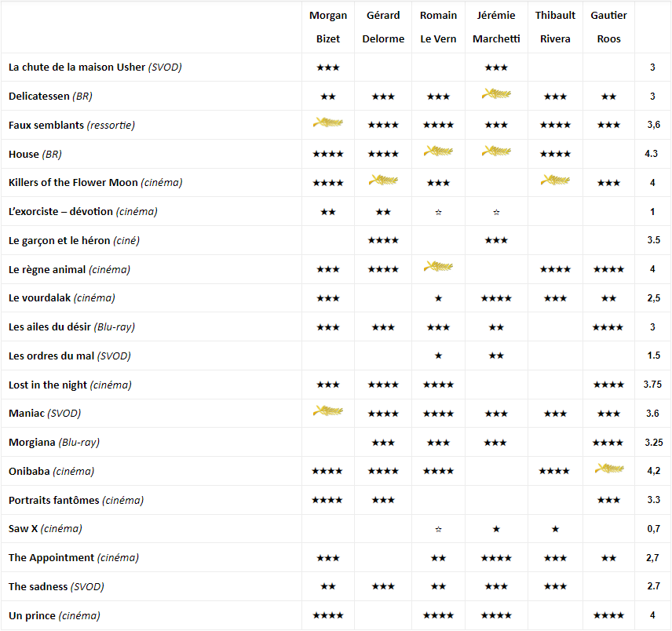The height and width of the screenshot is (631, 672).
Task: Click Gérard Delorme's golden palm for Killers of the Flower Moon
Action: tap(383, 181)
